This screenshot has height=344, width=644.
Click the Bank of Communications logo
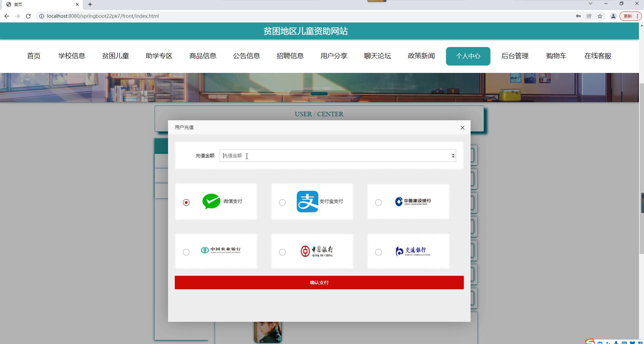(413, 251)
